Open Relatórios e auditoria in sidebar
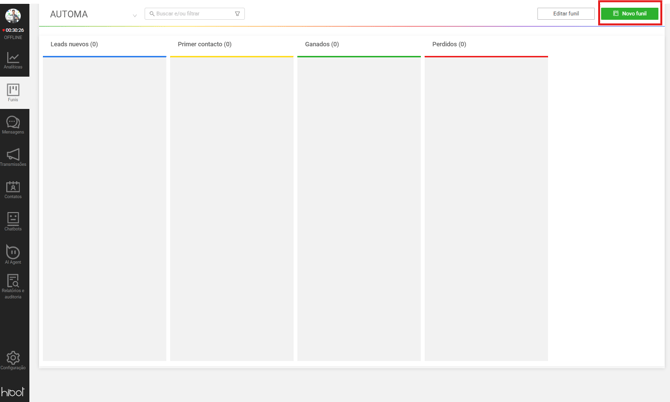 click(13, 286)
